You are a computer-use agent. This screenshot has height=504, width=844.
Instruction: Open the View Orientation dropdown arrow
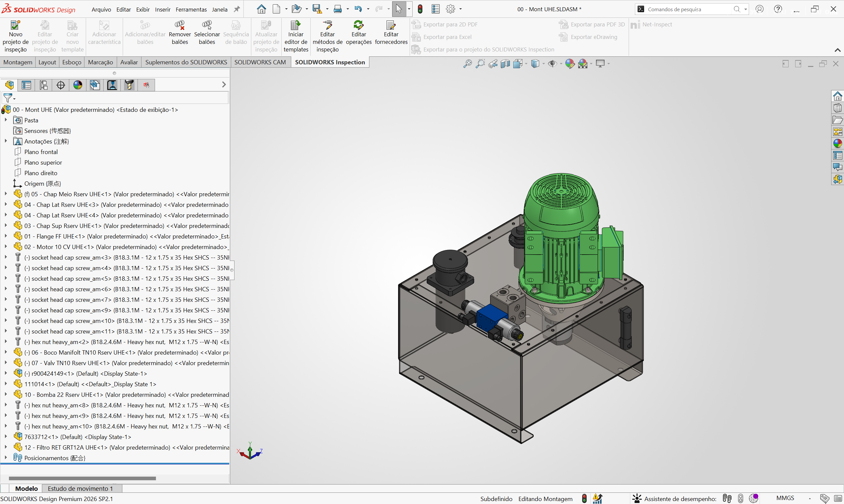coord(526,64)
